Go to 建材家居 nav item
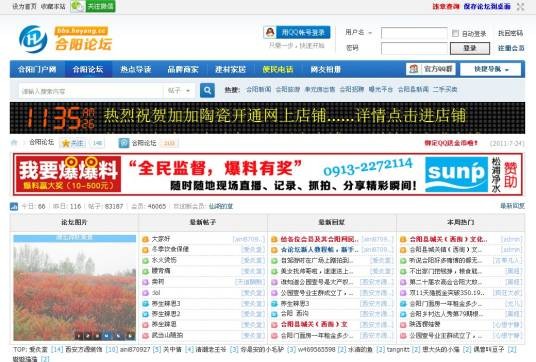The height and width of the screenshot is (362, 536). tap(230, 69)
